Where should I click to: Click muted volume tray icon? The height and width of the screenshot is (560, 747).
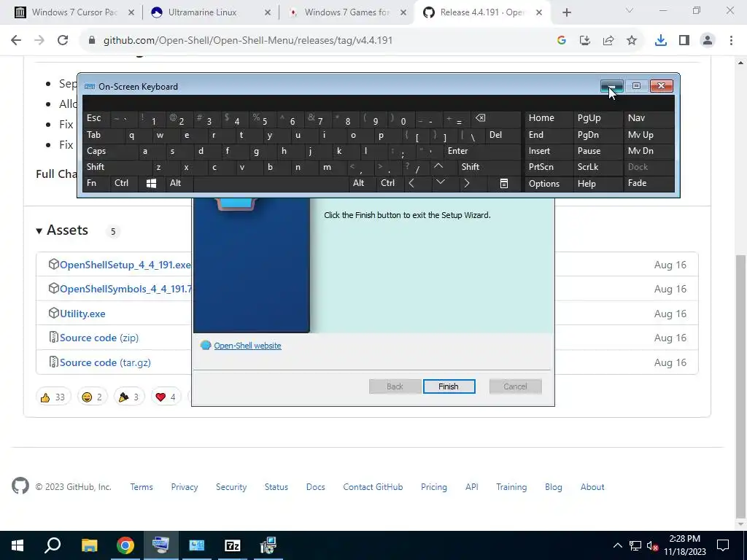click(x=651, y=545)
